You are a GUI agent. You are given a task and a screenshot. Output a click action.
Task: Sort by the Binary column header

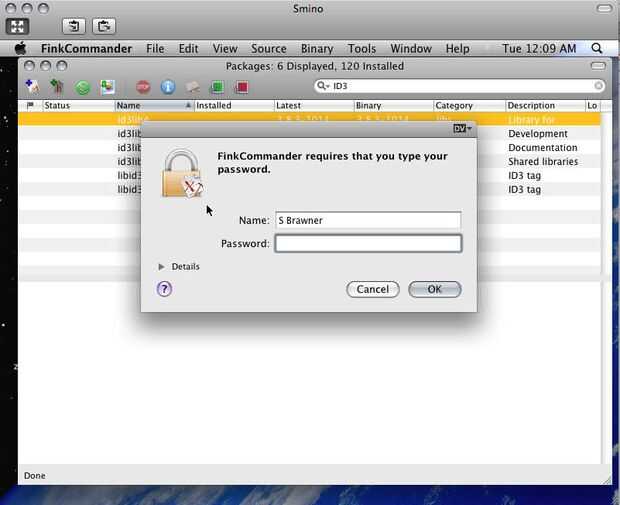[x=394, y=106]
